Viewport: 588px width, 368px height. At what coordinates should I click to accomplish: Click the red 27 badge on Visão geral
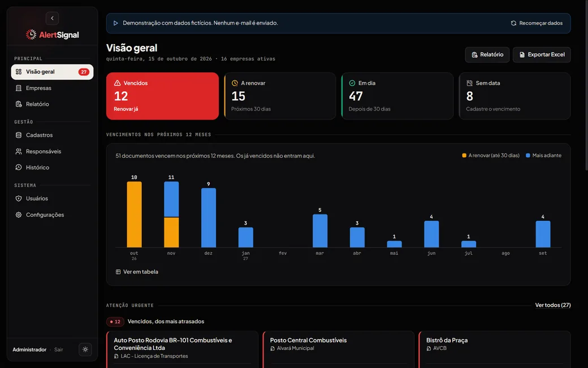coord(84,72)
